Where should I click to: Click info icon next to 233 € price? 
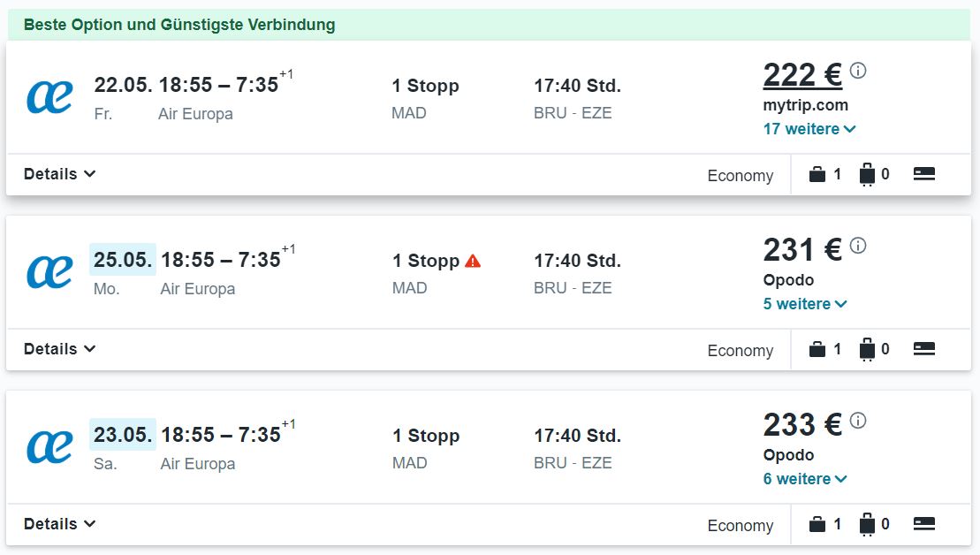tap(858, 420)
